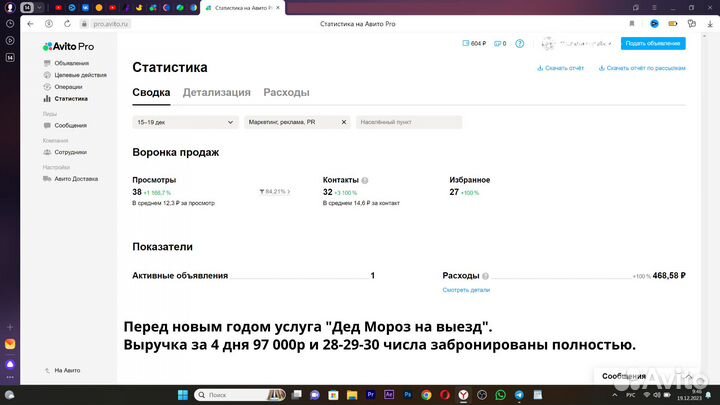Open the blurred account profile menu

click(x=576, y=44)
